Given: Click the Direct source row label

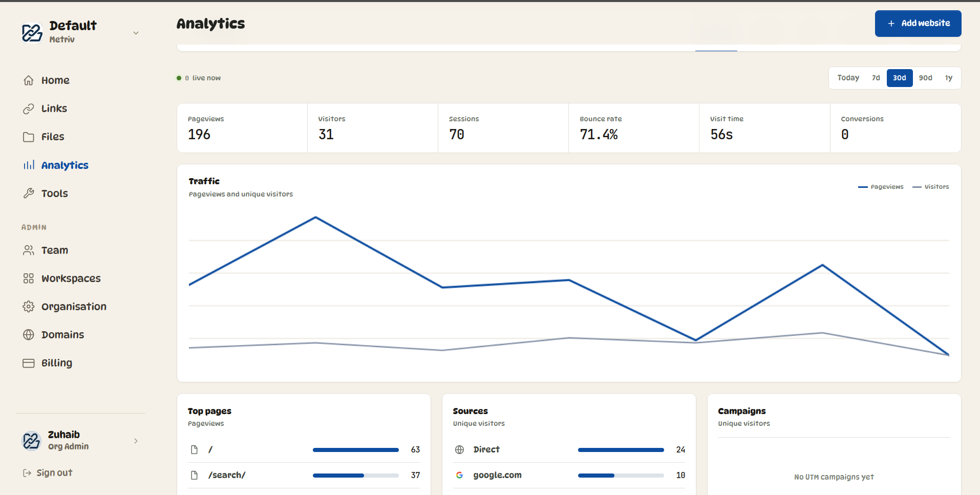Looking at the screenshot, I should [x=486, y=449].
